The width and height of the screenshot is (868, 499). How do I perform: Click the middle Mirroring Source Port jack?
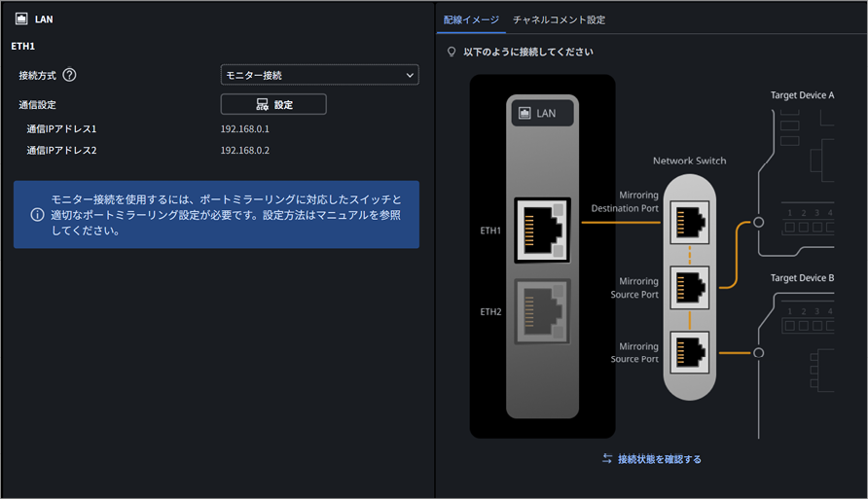coord(690,288)
